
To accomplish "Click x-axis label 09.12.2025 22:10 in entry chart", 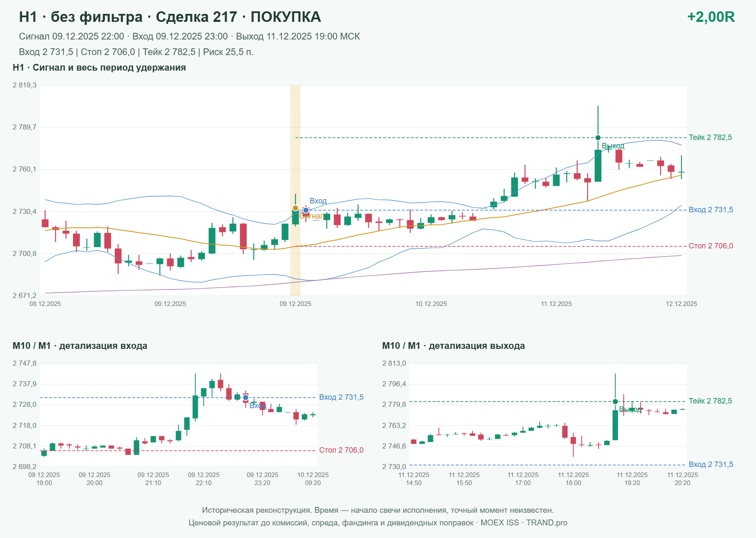I will tap(204, 479).
